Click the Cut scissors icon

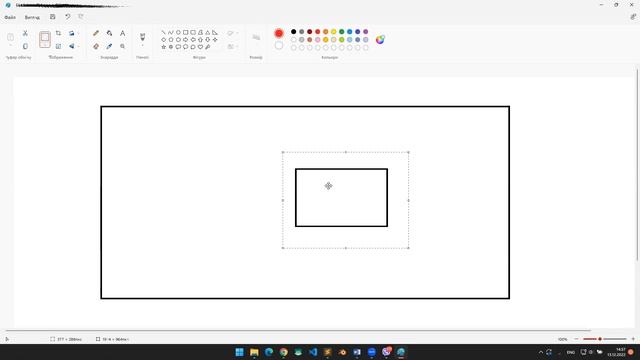pyautogui.click(x=25, y=33)
